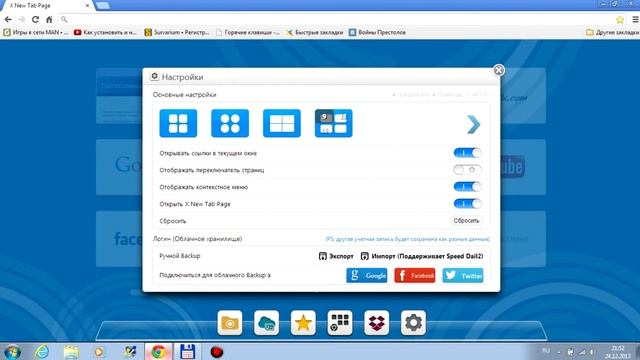
Task: Click the Сбросить reset button
Action: click(x=466, y=220)
